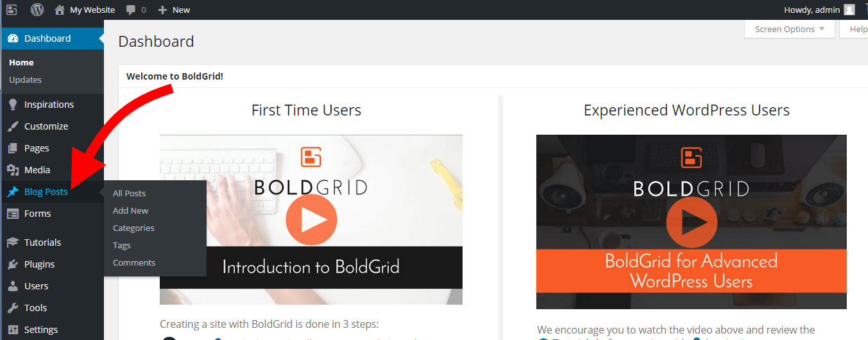This screenshot has width=868, height=340.
Task: Click the Plugins plug icon
Action: pyautogui.click(x=13, y=264)
